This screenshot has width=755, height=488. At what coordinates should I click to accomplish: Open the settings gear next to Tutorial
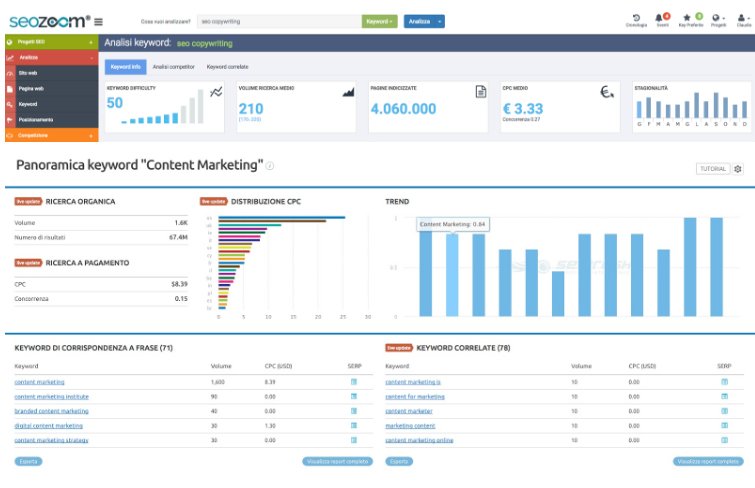pyautogui.click(x=738, y=169)
